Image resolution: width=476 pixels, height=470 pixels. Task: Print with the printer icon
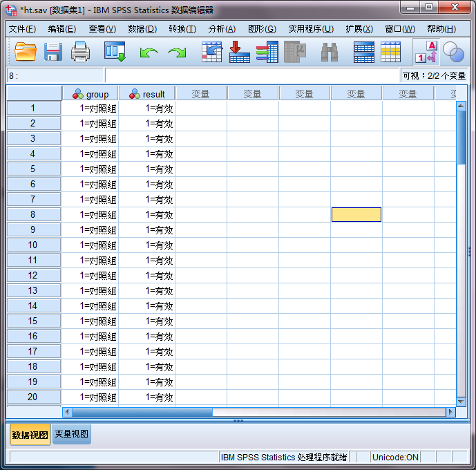pos(80,52)
